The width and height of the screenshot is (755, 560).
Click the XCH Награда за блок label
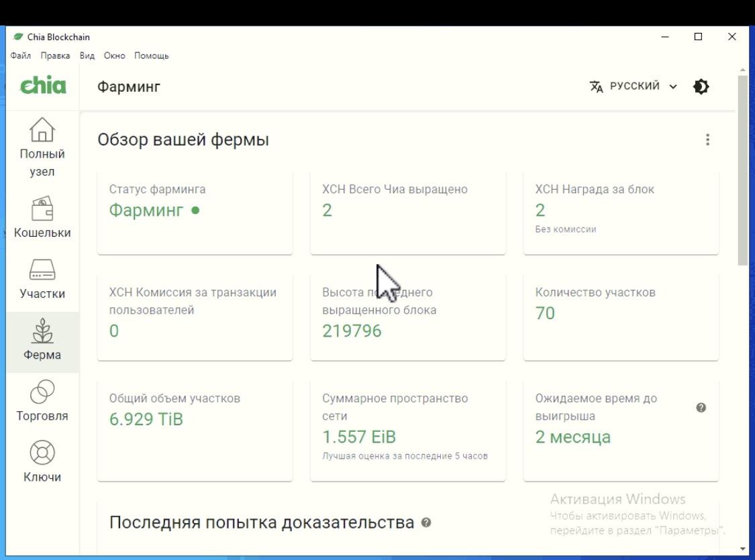pos(595,189)
